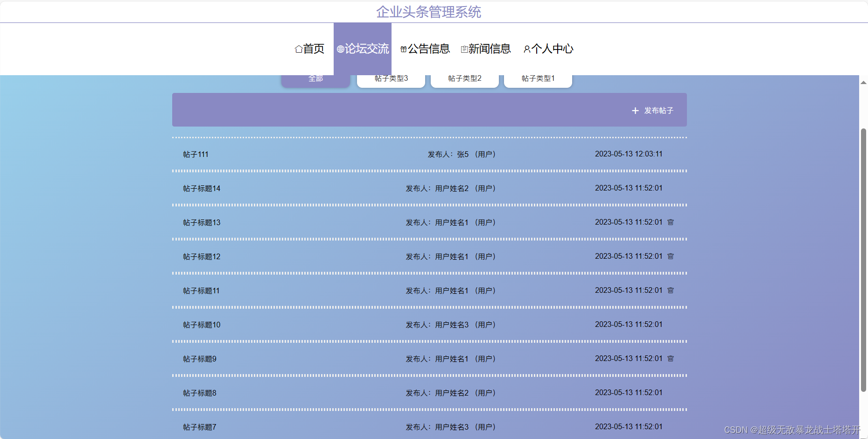Open the post titled 帖子标题7
The height and width of the screenshot is (439, 868).
pos(200,427)
